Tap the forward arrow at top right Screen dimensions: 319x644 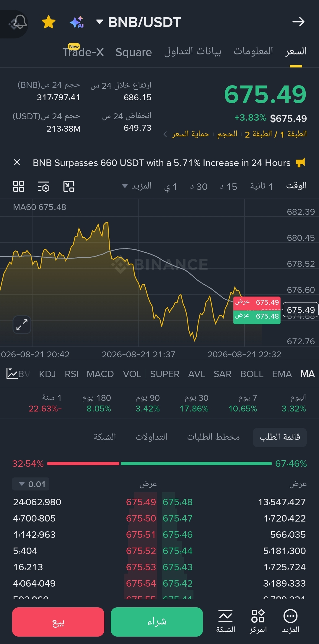pyautogui.click(x=298, y=22)
